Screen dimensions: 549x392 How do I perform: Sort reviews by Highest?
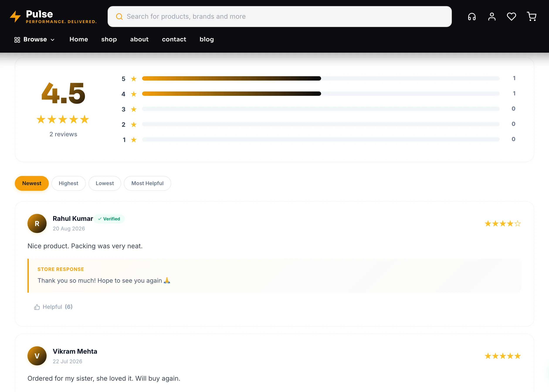pyautogui.click(x=69, y=183)
